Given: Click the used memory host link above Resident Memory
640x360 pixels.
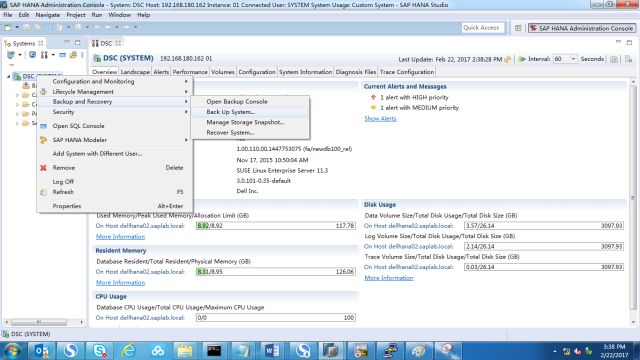Looking at the screenshot, I should coord(140,226).
